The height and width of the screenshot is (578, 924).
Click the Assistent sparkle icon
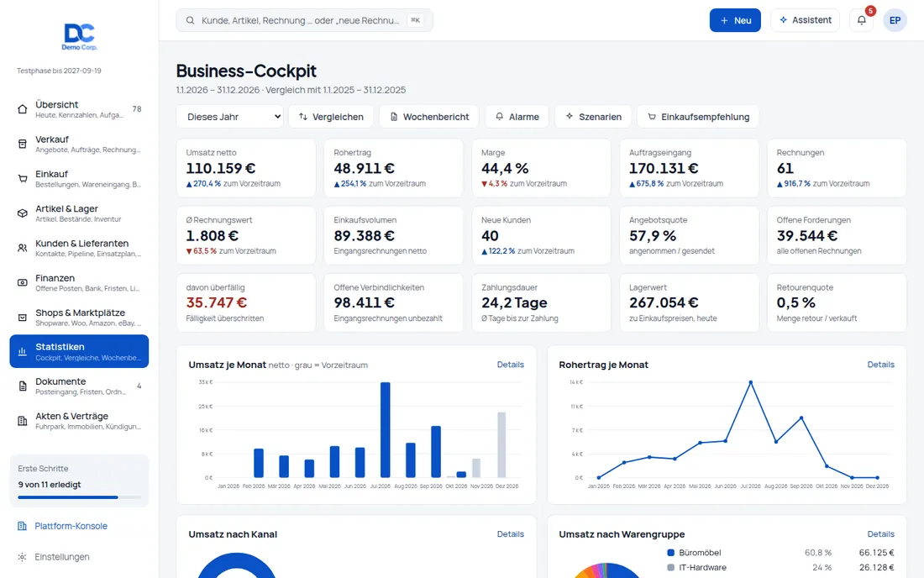pos(783,20)
